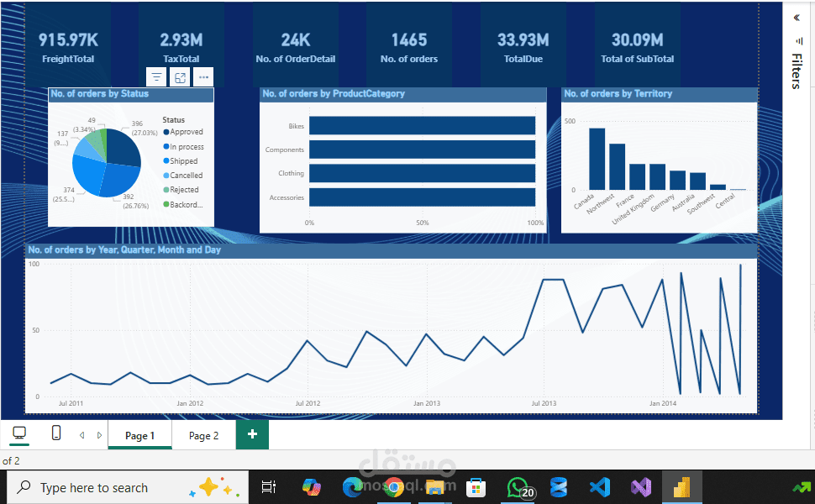
Task: Select the Bikes bar
Action: click(x=422, y=126)
